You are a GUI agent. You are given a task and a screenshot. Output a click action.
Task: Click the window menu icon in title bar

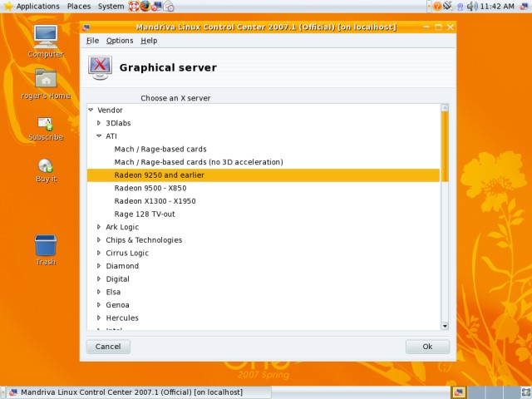point(86,27)
